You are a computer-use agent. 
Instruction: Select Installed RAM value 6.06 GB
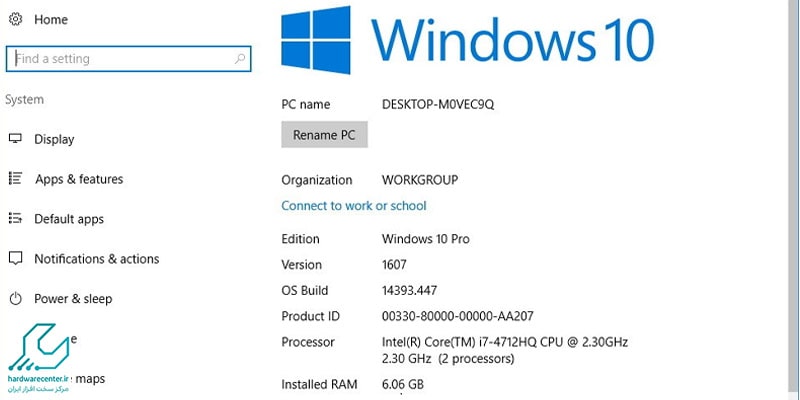point(403,384)
